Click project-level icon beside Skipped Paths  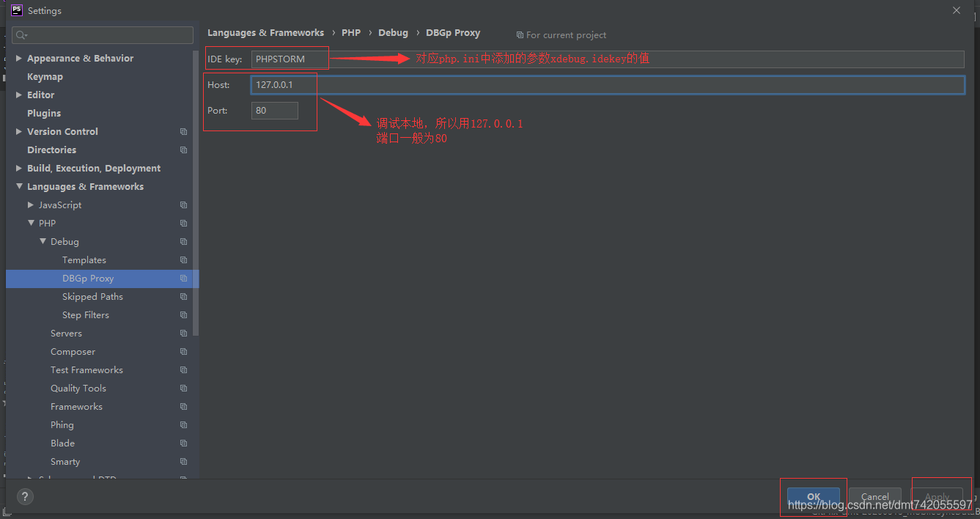[x=183, y=297]
